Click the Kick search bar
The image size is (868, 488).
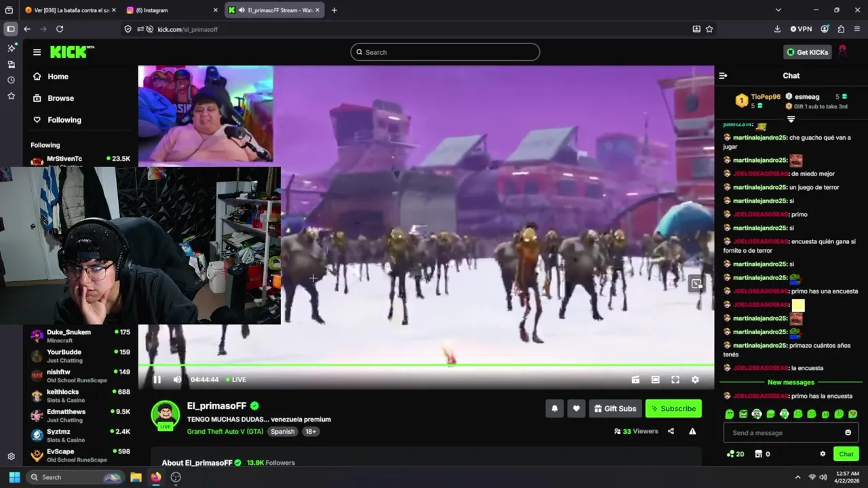(x=445, y=52)
